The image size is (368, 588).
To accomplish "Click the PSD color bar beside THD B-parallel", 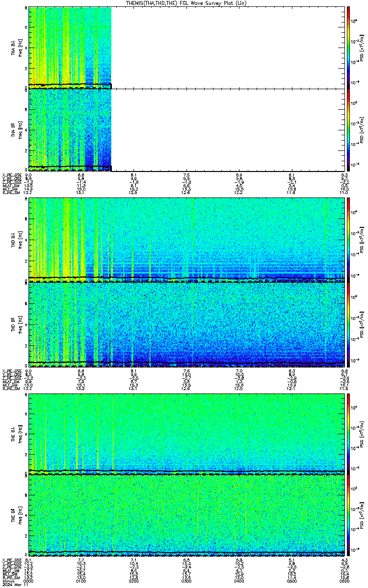I will pos(348,324).
